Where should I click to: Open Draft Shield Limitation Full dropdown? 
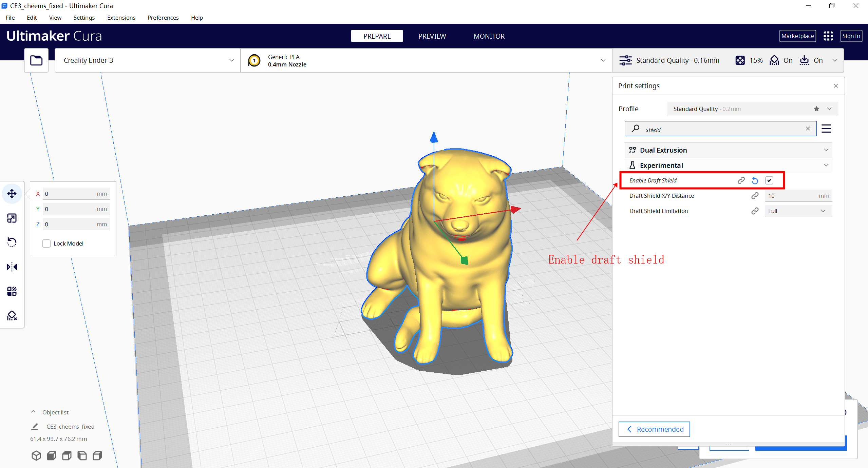coord(798,211)
